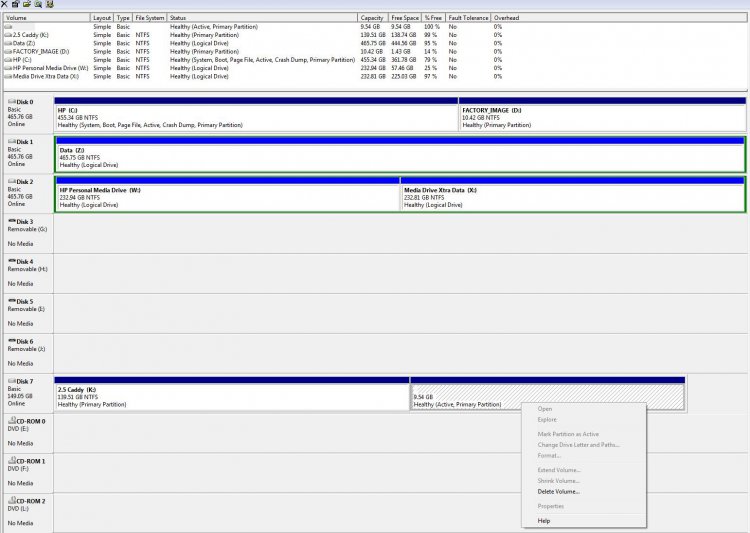Select the FACTORY_IMAGE (D:) partition block on Disk 0
Image resolution: width=750 pixels, height=533 pixels.
pyautogui.click(x=602, y=114)
